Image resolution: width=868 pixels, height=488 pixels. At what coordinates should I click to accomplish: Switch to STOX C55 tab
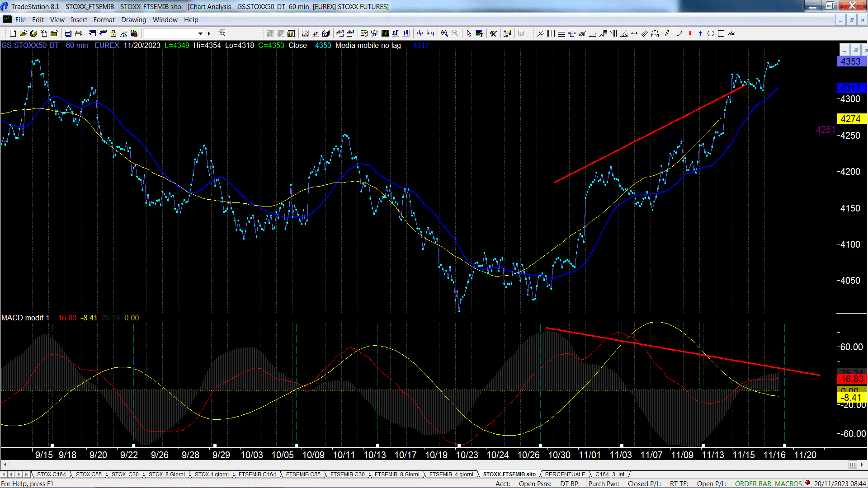(89, 474)
